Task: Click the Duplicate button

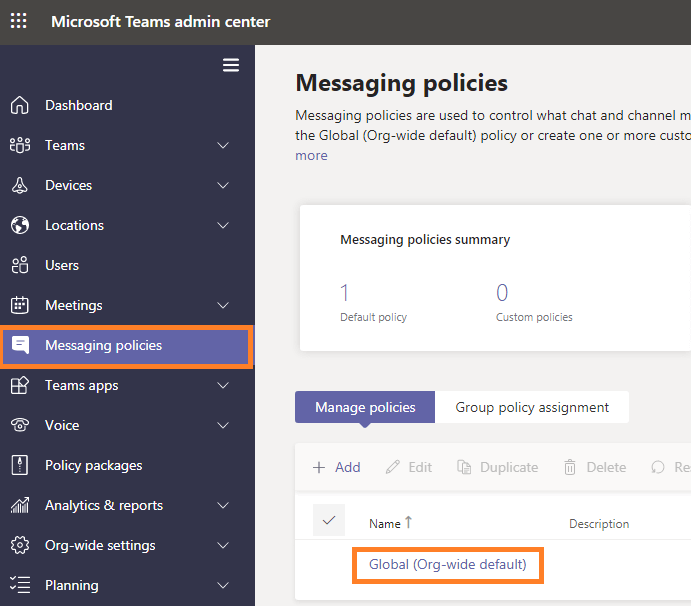Action: pos(498,467)
